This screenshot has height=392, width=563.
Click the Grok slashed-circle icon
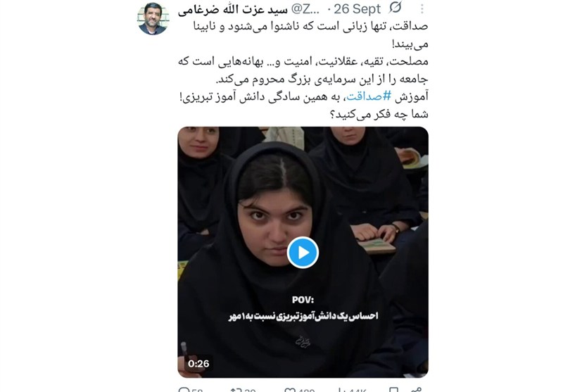(x=396, y=8)
